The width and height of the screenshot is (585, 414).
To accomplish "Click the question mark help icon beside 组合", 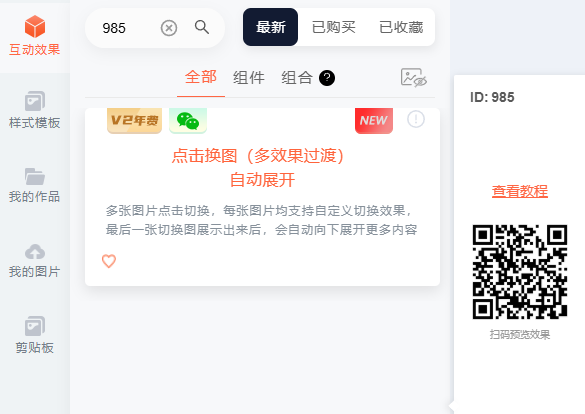I will 327,78.
